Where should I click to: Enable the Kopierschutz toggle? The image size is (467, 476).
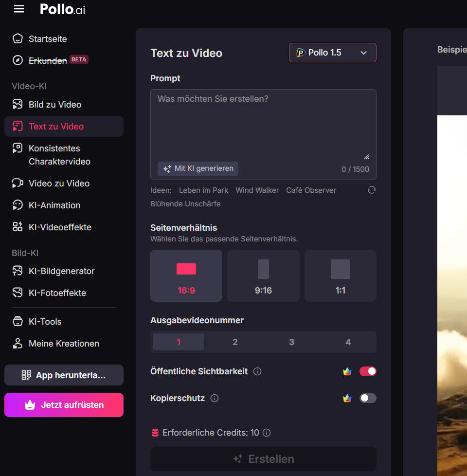[368, 398]
